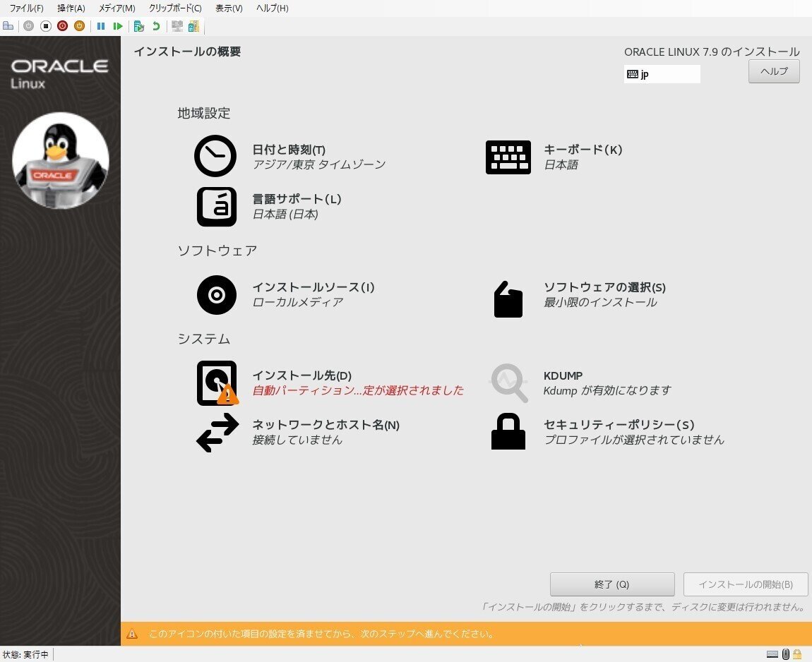Image resolution: width=812 pixels, height=662 pixels.
Task: Click the keyboard icon in status bar
Action: point(772,654)
